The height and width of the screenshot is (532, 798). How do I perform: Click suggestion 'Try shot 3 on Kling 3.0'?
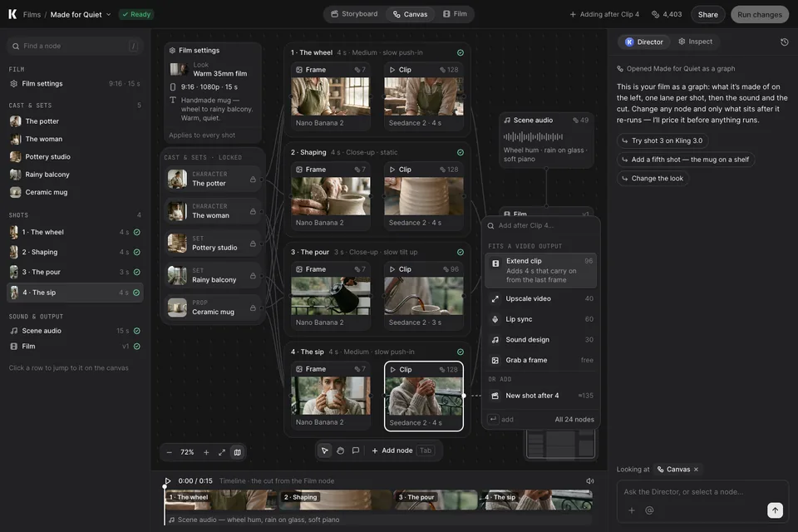click(663, 140)
